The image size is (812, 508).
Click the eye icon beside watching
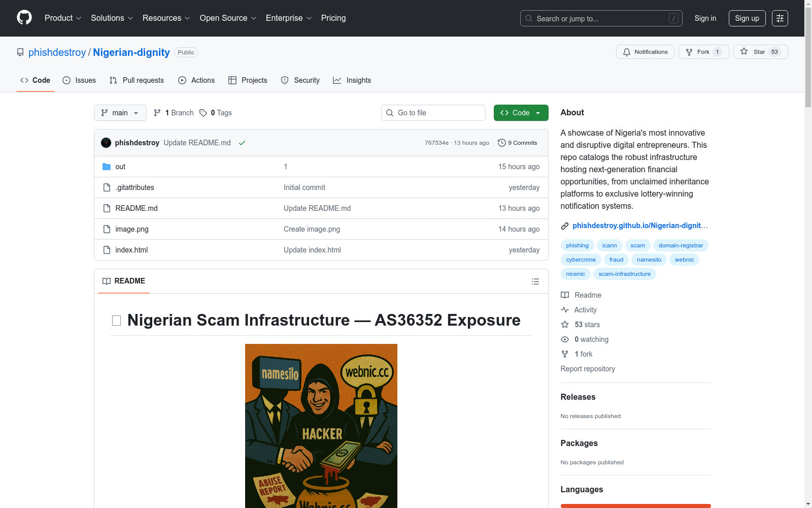pos(565,339)
